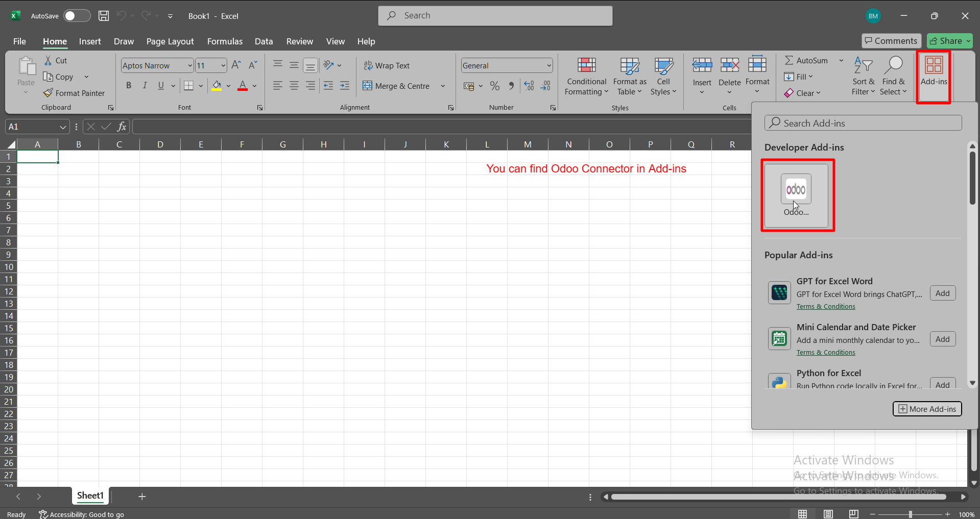Apply the yellow fill colour

[217, 86]
